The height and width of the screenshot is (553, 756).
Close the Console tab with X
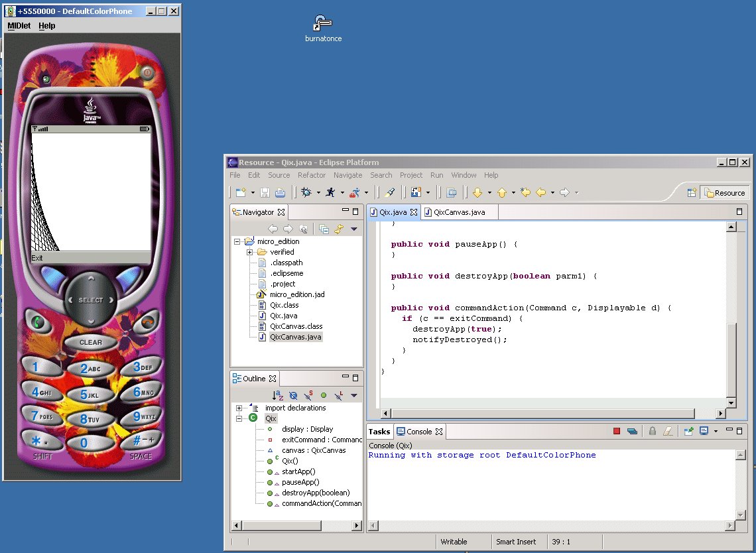coord(439,432)
